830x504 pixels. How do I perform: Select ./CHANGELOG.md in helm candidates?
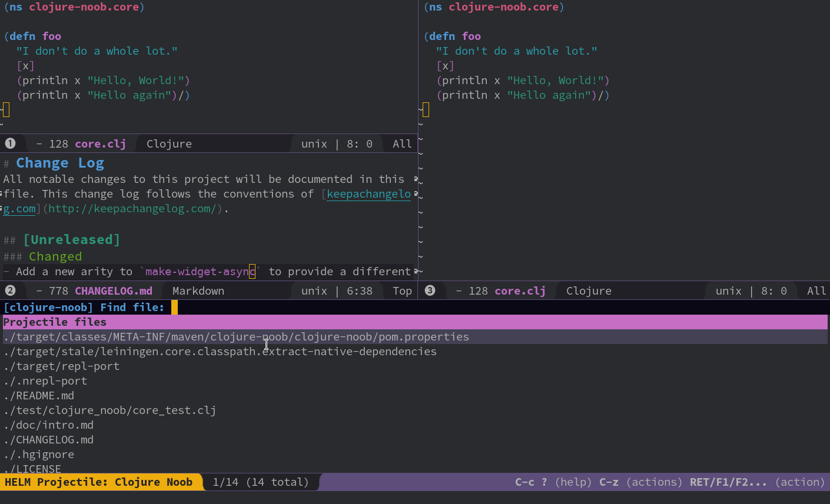point(48,440)
